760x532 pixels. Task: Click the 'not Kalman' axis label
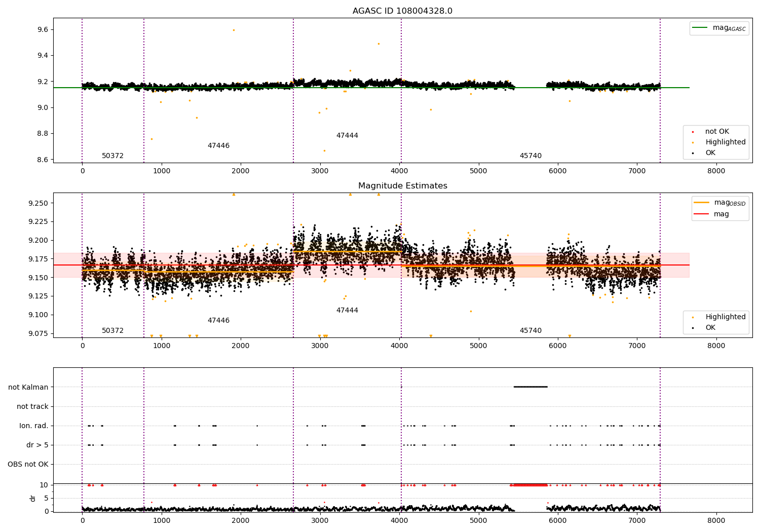(28, 387)
